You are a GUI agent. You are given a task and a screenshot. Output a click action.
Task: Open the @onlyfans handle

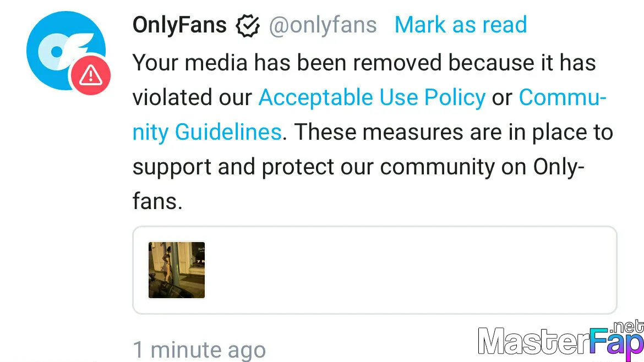(323, 25)
